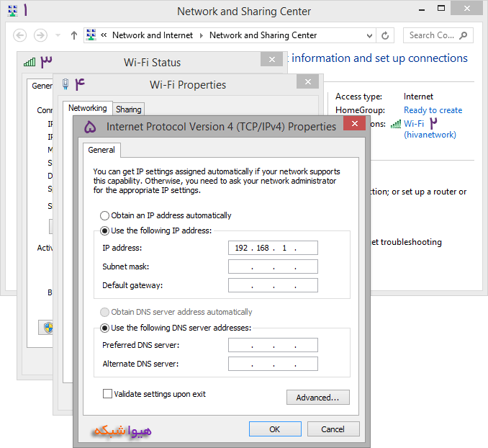Select Use the following IP address option
Image resolution: width=488 pixels, height=448 pixels.
click(105, 230)
